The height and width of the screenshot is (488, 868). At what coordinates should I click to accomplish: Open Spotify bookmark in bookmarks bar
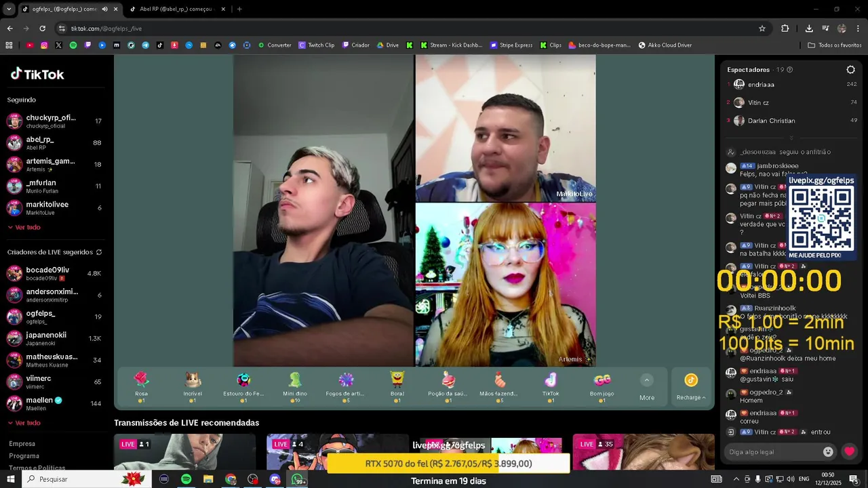(73, 45)
